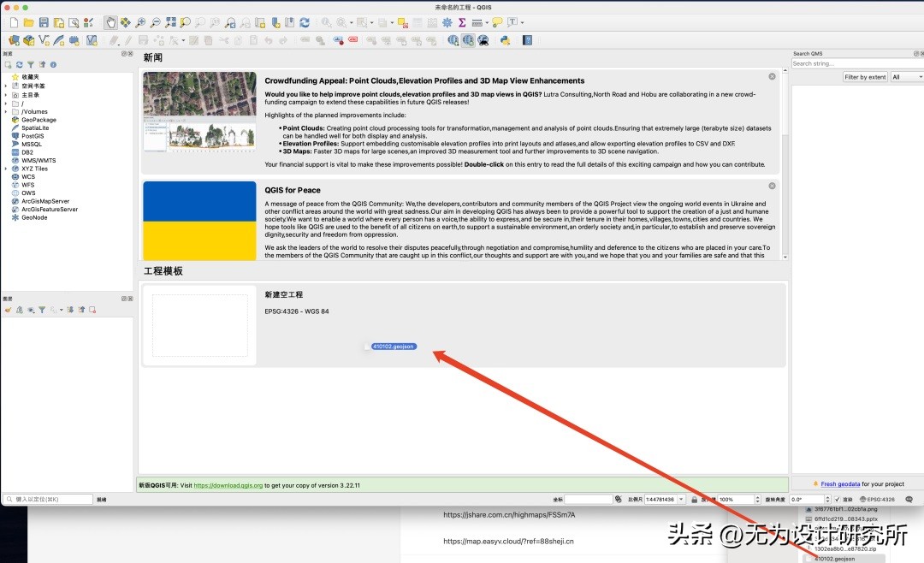Click the Zoom In magnifier tool

(140, 22)
